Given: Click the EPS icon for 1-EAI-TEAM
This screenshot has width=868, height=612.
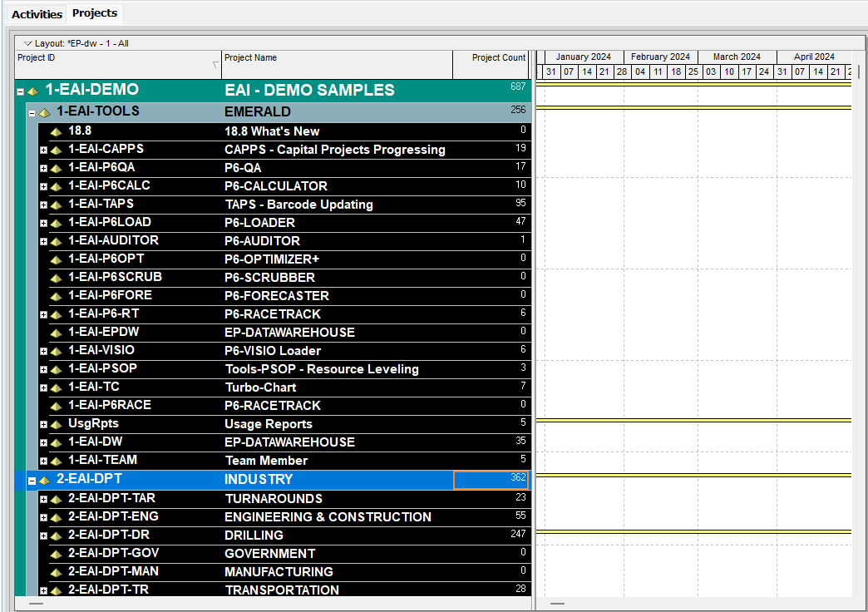Looking at the screenshot, I should point(56,461).
